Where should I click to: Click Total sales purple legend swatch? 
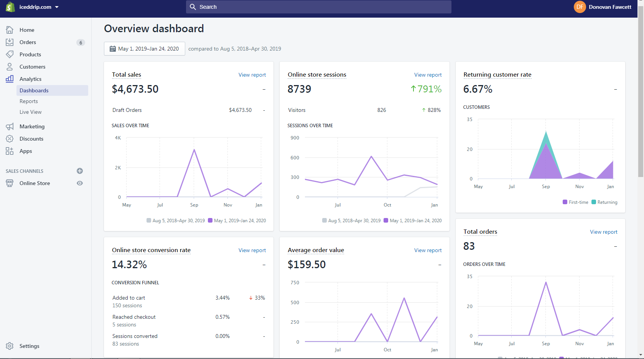point(210,220)
